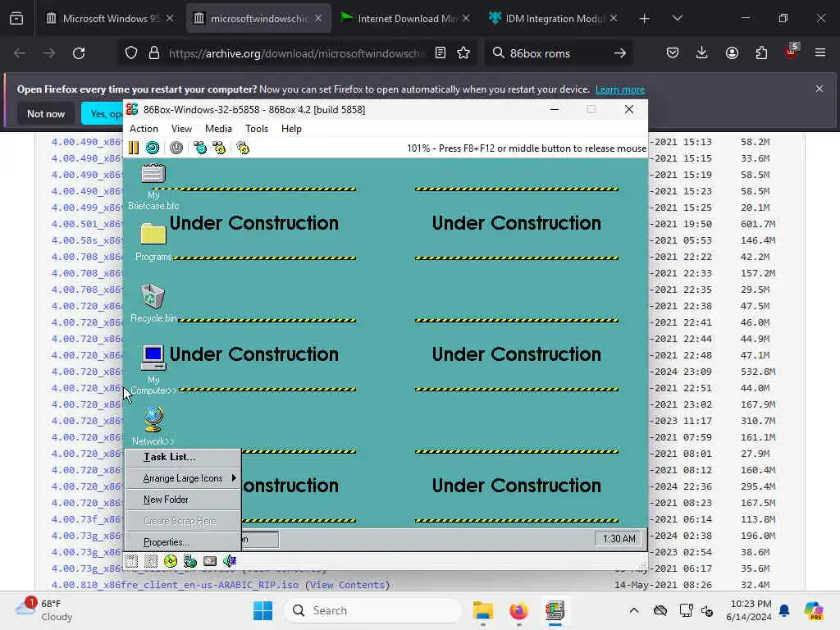Screen dimensions: 840x630
Task: Open the View menu in 86Box
Action: [181, 129]
